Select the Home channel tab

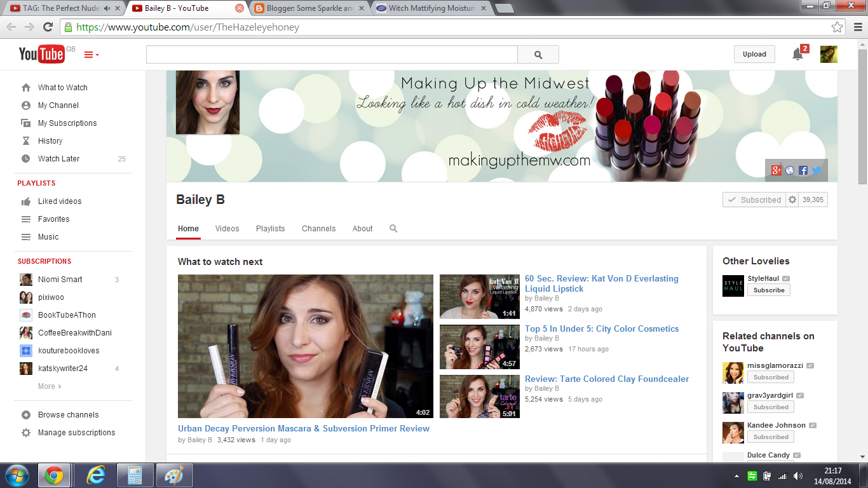(188, 229)
